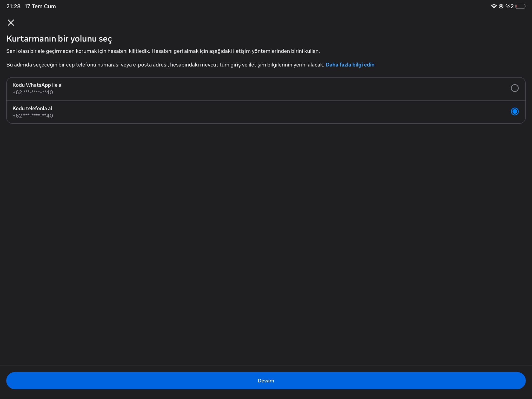Tap the battery icon in status bar
The image size is (532, 399).
tap(521, 6)
